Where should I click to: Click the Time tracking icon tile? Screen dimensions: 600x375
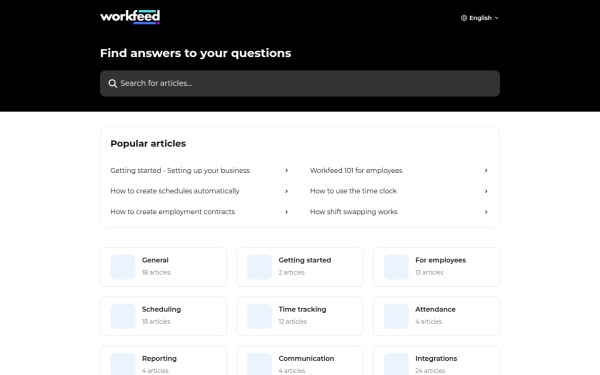click(x=259, y=316)
